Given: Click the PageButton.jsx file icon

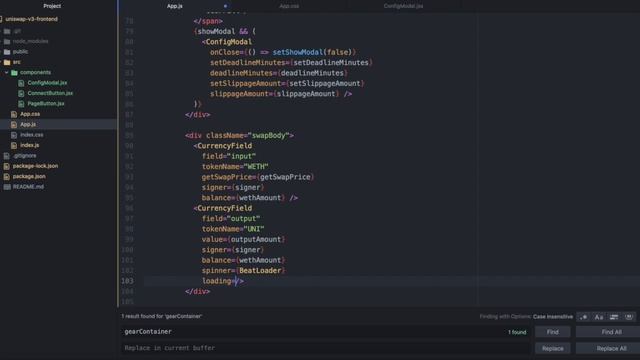Looking at the screenshot, I should click(x=21, y=104).
